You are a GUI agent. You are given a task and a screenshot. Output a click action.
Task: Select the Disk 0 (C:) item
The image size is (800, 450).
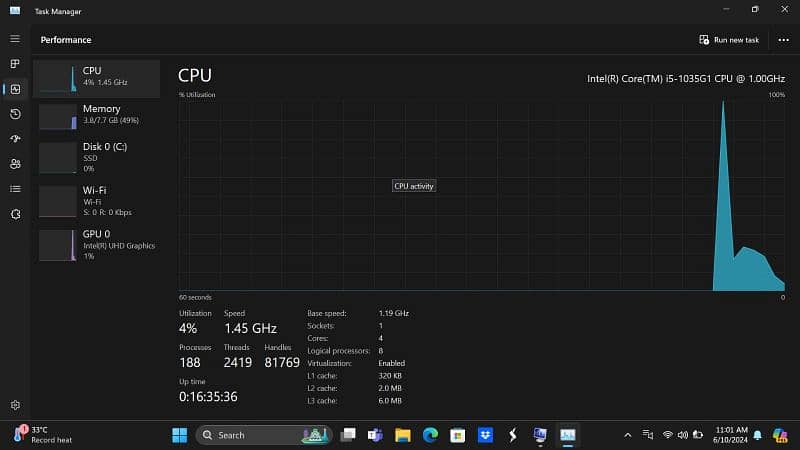point(96,157)
